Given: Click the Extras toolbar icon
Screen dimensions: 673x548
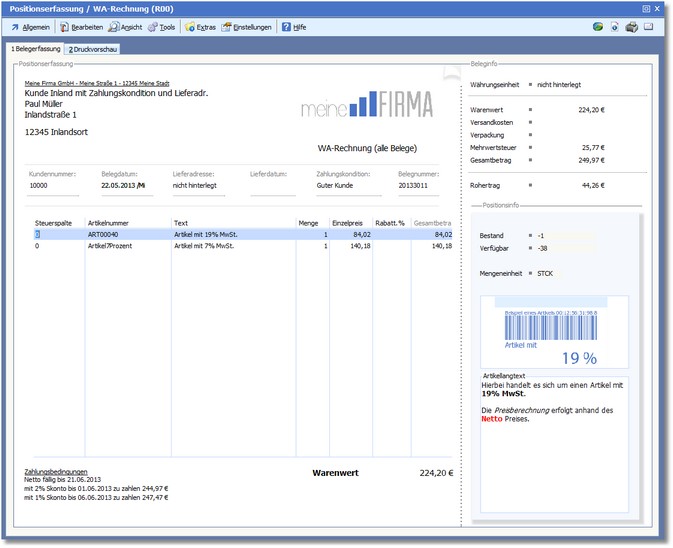Looking at the screenshot, I should pyautogui.click(x=190, y=27).
